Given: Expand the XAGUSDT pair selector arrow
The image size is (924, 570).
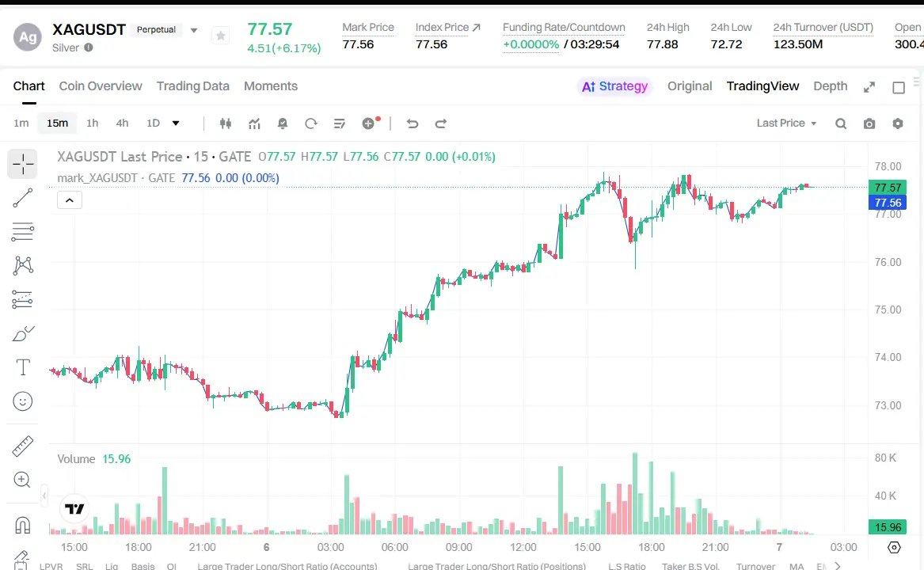Looking at the screenshot, I should point(194,30).
